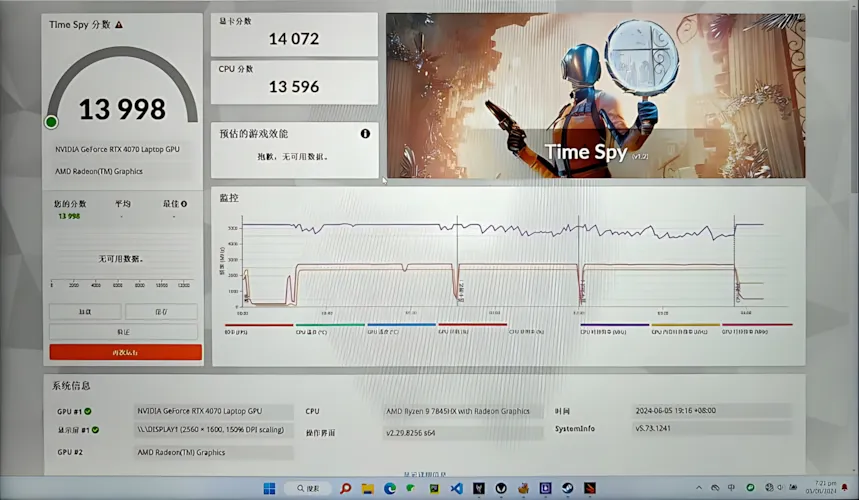Image resolution: width=859 pixels, height=500 pixels.
Task: Open the white circle V icon in taskbar
Action: 501,488
